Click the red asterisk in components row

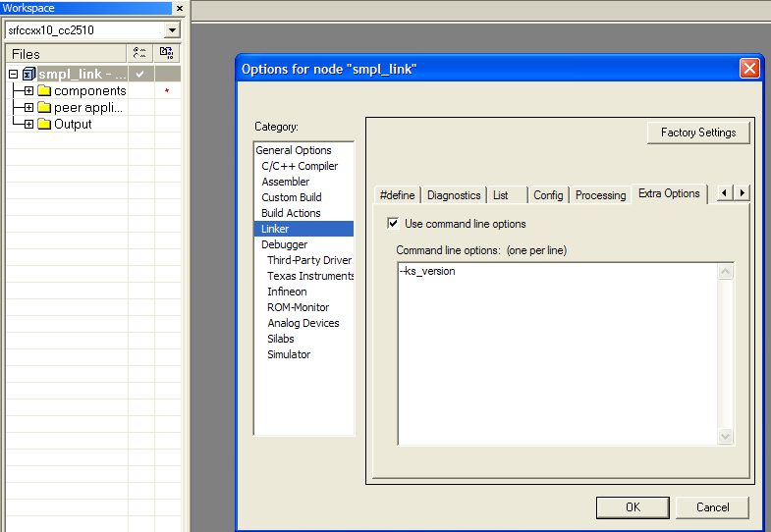click(167, 91)
